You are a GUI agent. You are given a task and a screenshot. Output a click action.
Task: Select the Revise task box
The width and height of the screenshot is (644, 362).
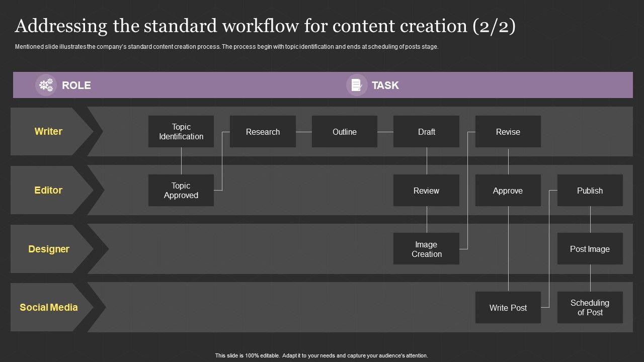click(x=508, y=132)
